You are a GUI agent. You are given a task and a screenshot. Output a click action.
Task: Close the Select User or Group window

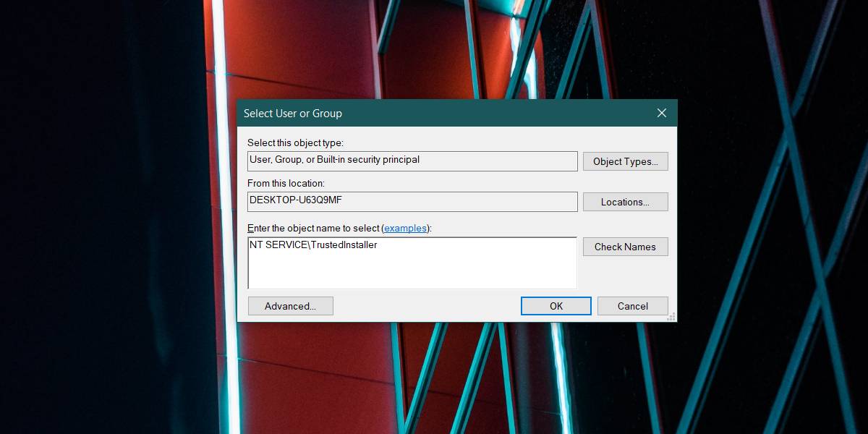pos(661,113)
